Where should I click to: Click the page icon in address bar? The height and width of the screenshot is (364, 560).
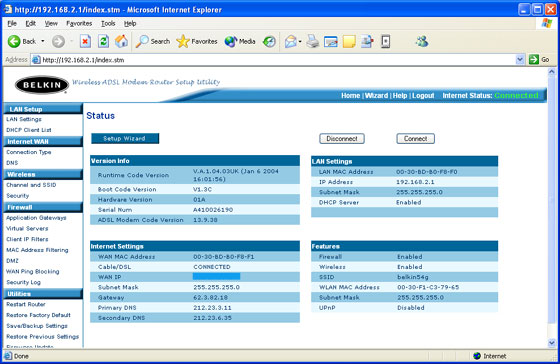tap(36, 60)
